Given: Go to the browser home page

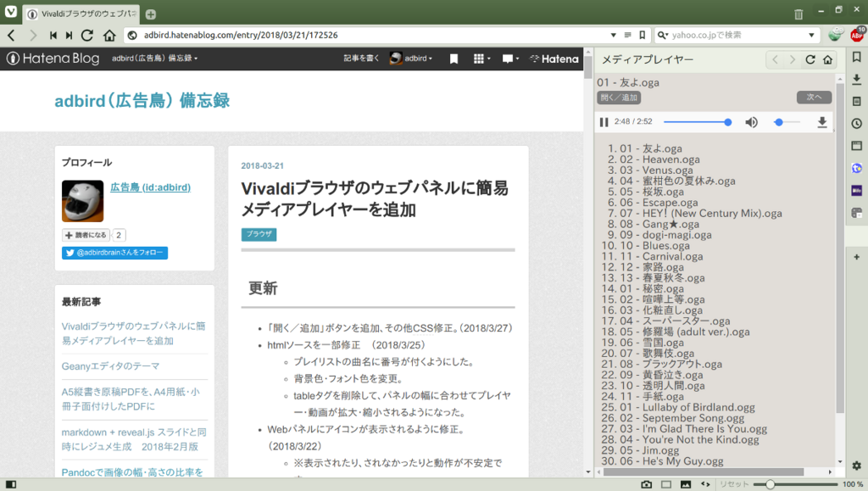Looking at the screenshot, I should [109, 36].
